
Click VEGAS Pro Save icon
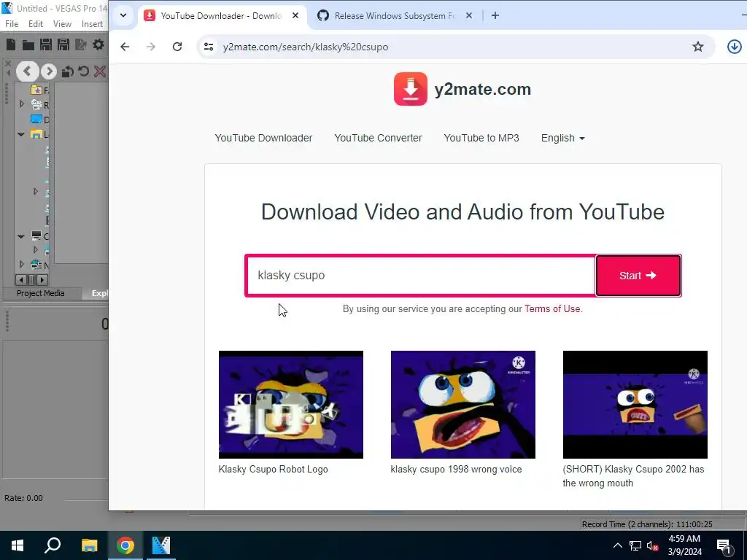(x=46, y=44)
